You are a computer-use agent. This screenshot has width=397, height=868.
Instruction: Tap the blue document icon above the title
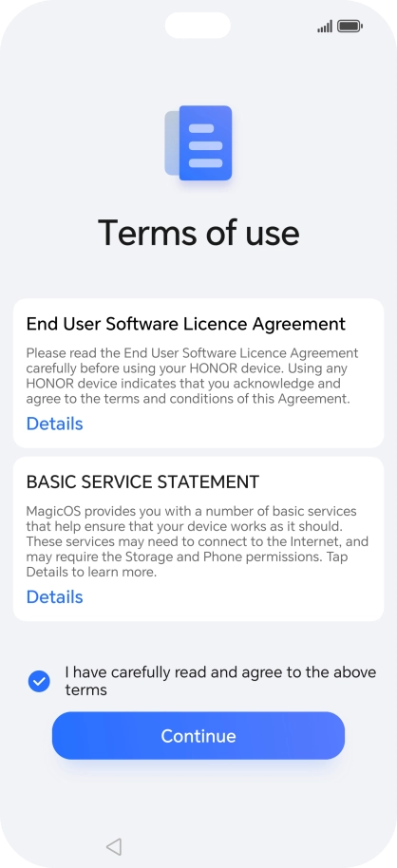pos(205,142)
